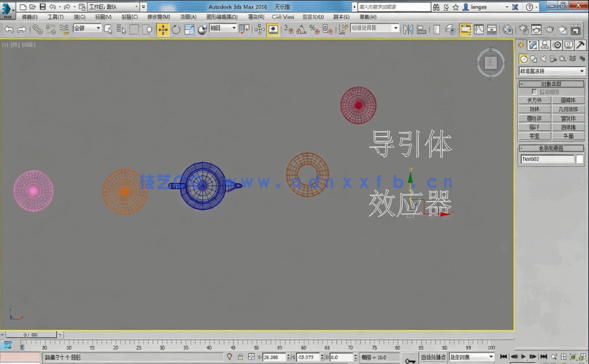
Task: Open the 动画(A) menu
Action: [x=188, y=17]
